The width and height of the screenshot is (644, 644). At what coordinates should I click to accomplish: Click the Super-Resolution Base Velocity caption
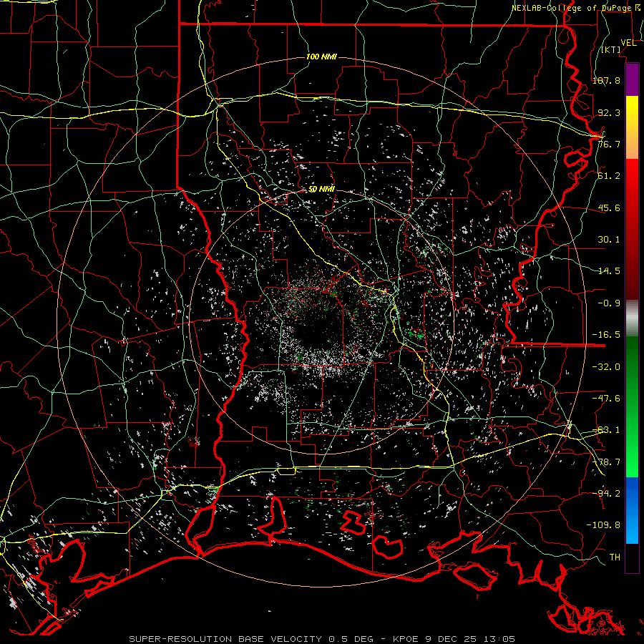(x=322, y=639)
